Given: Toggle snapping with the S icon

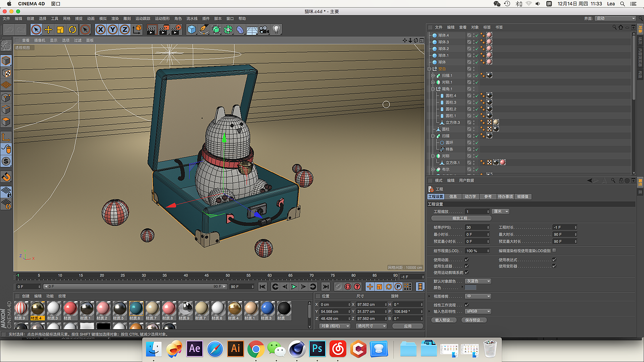Looking at the screenshot, I should [6, 161].
